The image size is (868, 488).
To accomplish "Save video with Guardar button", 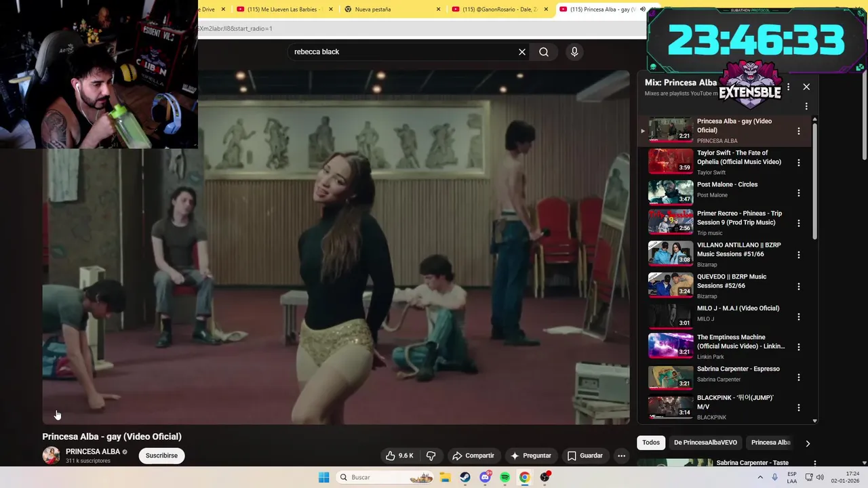I will click(x=585, y=455).
